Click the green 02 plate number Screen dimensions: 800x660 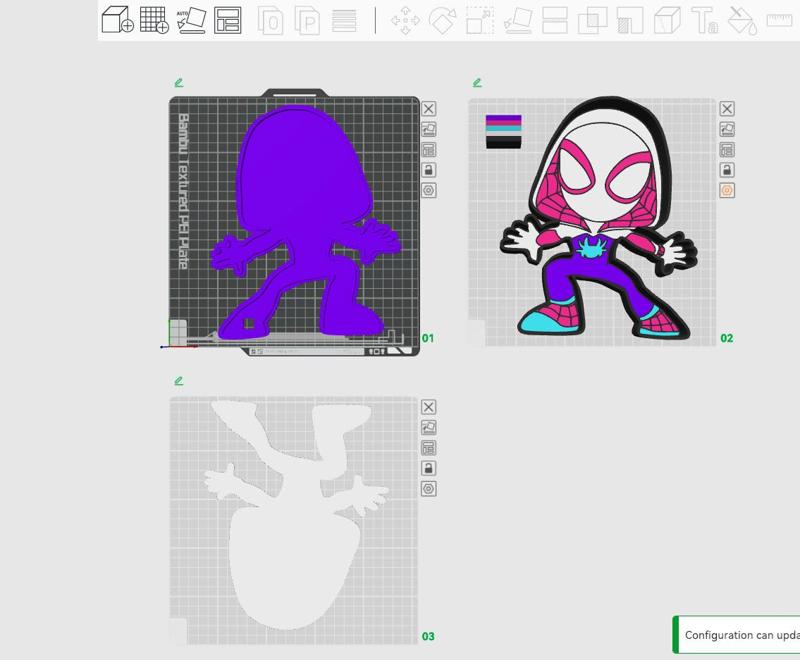(x=727, y=338)
